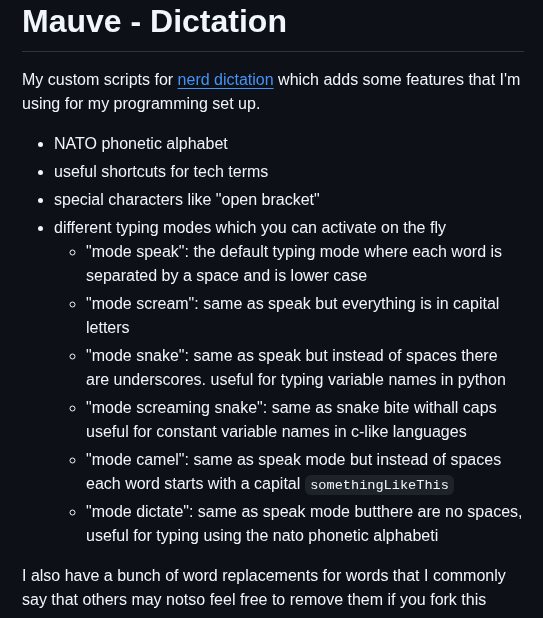543x618 pixels.
Task: Click the "mode screaming snake" description item
Action: [x=291, y=420]
